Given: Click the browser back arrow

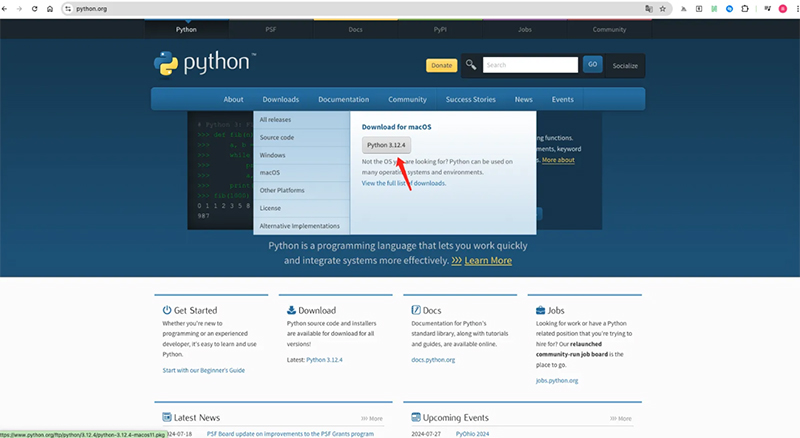Looking at the screenshot, I should (x=6, y=8).
